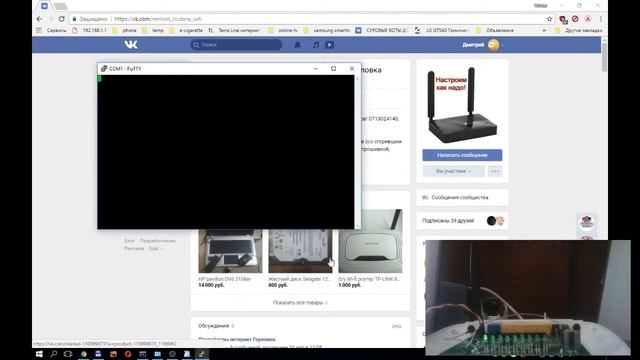Click the ред. link in Обсуждения

coord(397,326)
